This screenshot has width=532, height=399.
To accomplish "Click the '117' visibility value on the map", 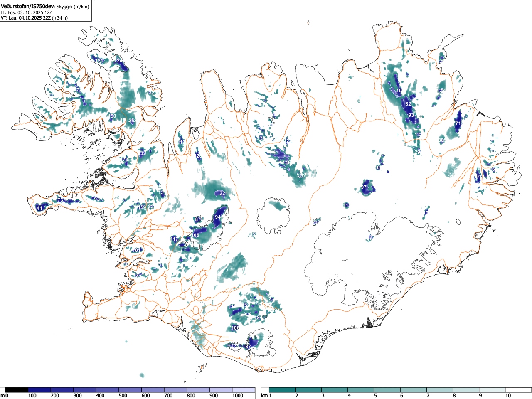I will point(175,239).
